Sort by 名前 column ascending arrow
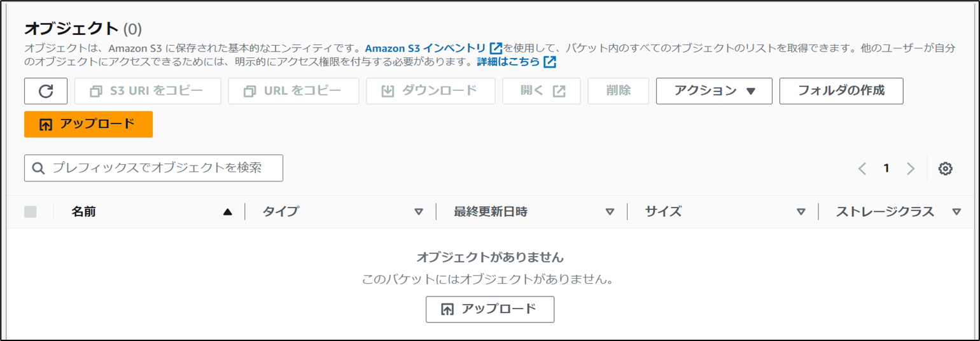 pyautogui.click(x=228, y=212)
